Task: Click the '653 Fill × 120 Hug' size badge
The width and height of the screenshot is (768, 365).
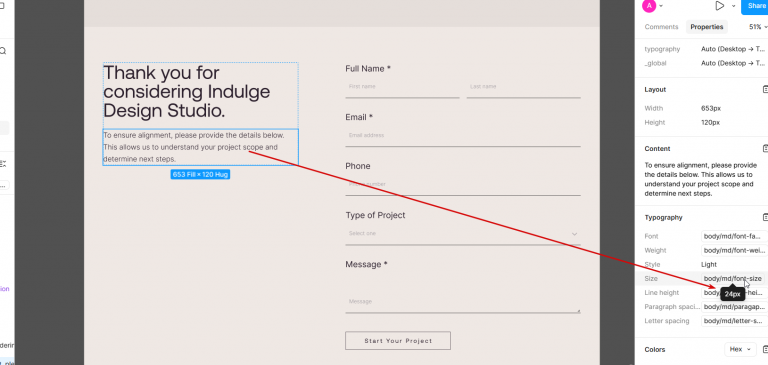Action: point(200,174)
